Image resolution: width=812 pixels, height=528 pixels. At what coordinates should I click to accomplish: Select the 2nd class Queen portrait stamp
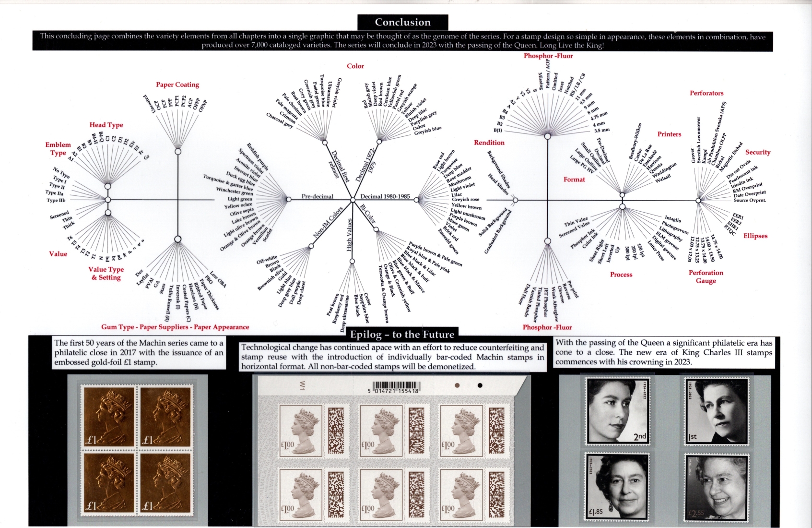click(617, 410)
